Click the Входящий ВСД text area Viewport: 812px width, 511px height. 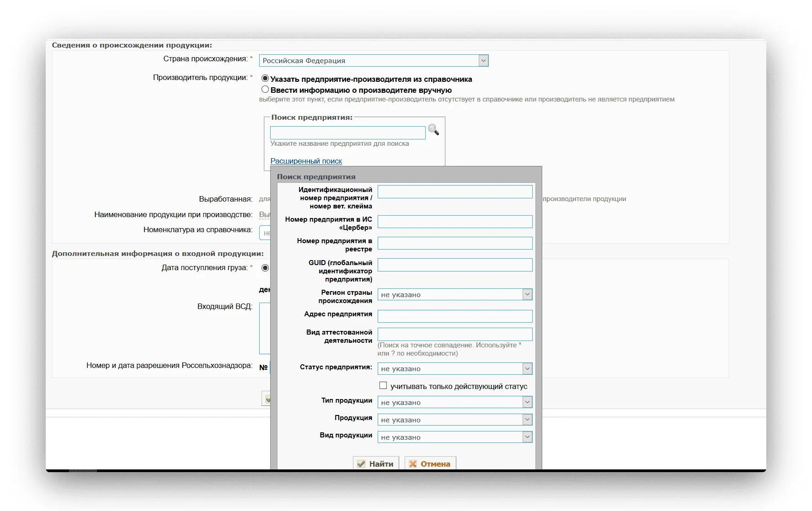pyautogui.click(x=265, y=328)
